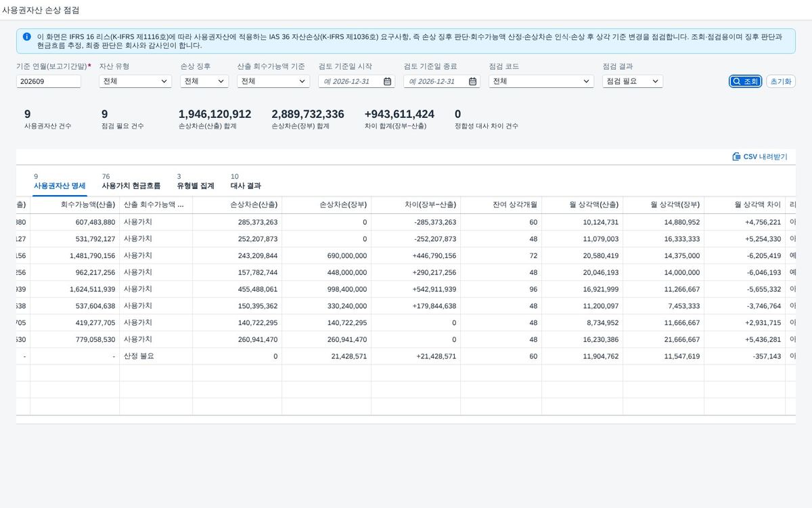Focus the 기준 연월 input field

tap(49, 81)
